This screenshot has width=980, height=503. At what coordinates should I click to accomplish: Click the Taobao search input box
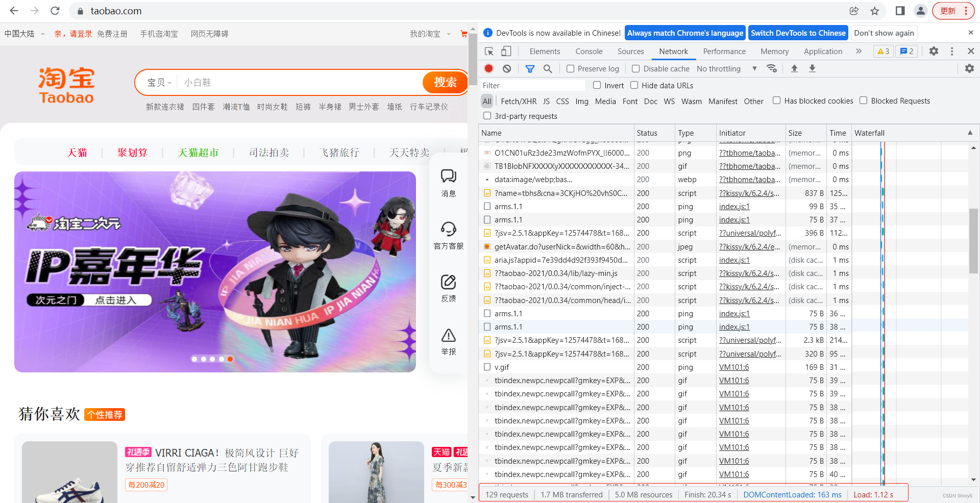point(300,82)
